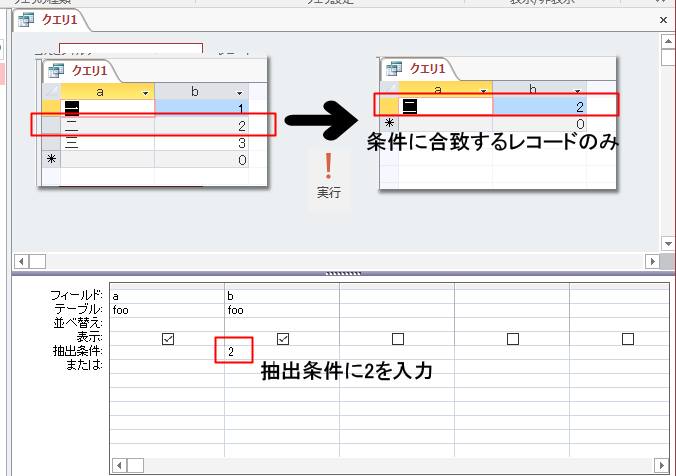Click the 並べ替え cell for field a
The image size is (676, 476).
[167, 324]
